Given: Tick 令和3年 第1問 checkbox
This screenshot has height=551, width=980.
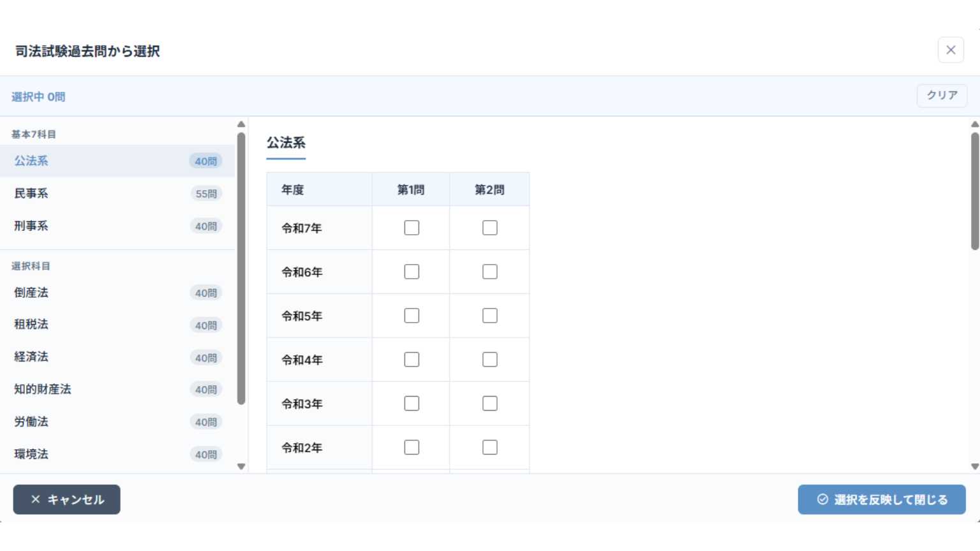Looking at the screenshot, I should [x=412, y=404].
